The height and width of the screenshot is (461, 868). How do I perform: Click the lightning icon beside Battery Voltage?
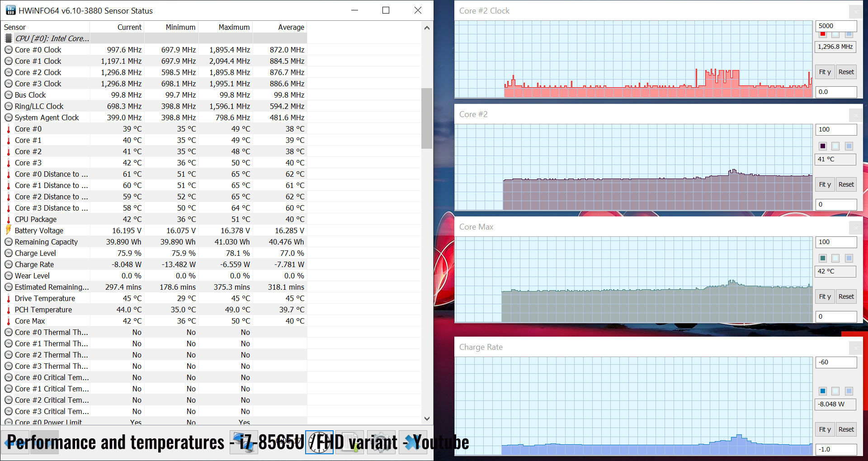tap(9, 230)
